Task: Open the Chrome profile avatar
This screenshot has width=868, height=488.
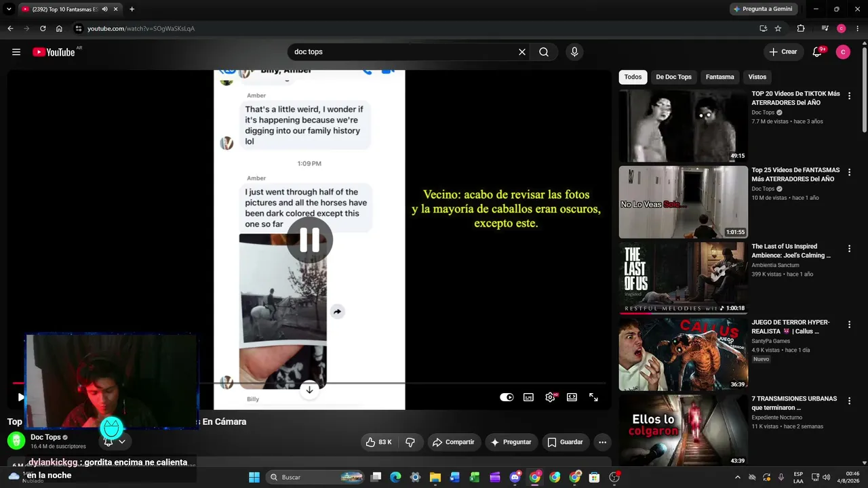Action: [x=842, y=28]
